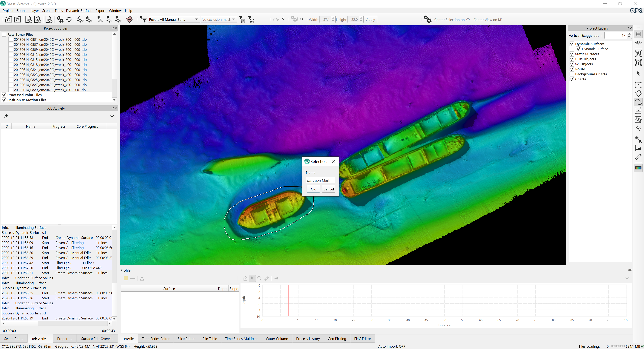The width and height of the screenshot is (644, 349).
Task: Select the lasso free-form selection tool
Action: [638, 102]
